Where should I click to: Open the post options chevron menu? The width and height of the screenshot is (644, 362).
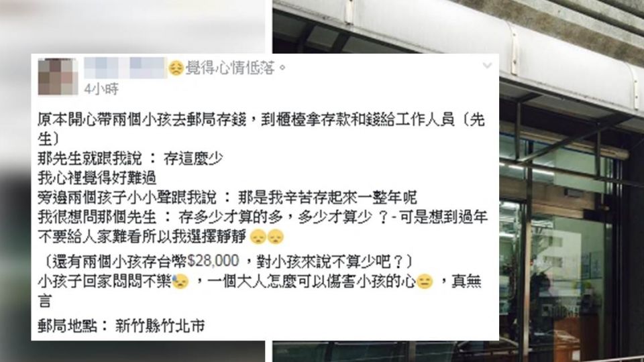pos(487,65)
